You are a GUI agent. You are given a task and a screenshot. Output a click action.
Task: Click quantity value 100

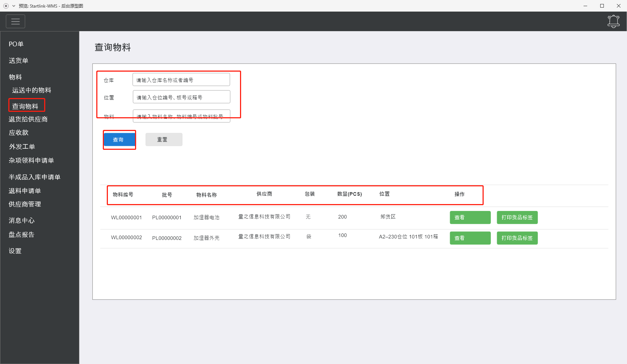(x=342, y=235)
